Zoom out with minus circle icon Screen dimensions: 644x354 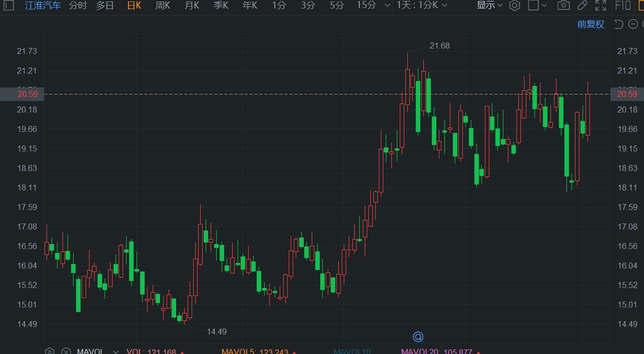click(x=634, y=24)
